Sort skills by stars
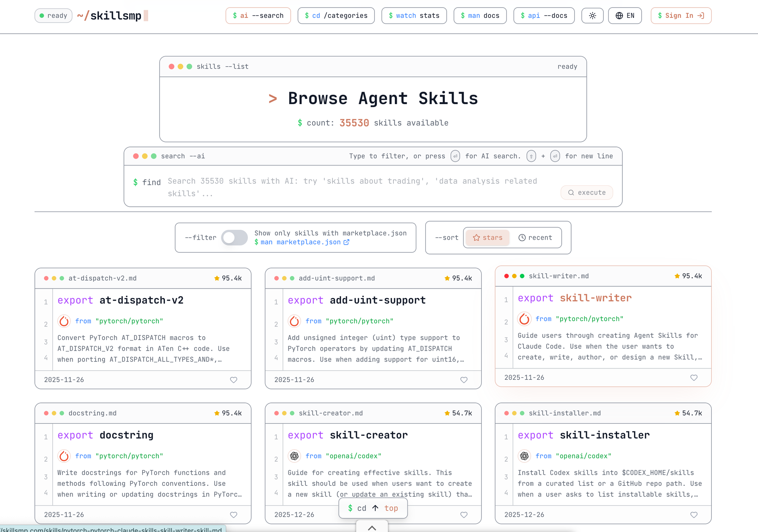The image size is (758, 532). click(x=487, y=238)
